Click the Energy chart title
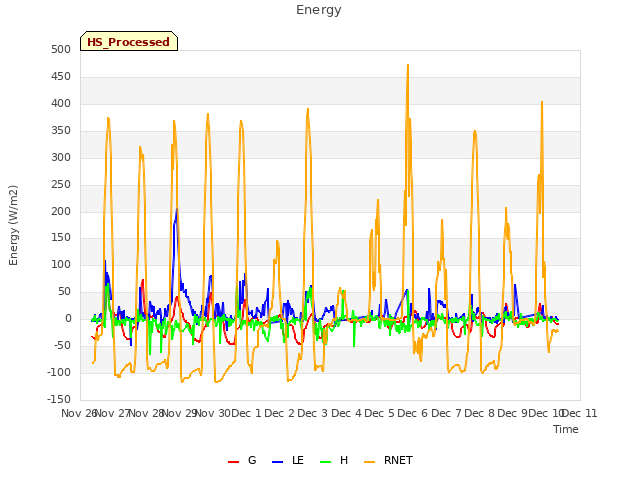Image resolution: width=640 pixels, height=480 pixels. click(318, 10)
